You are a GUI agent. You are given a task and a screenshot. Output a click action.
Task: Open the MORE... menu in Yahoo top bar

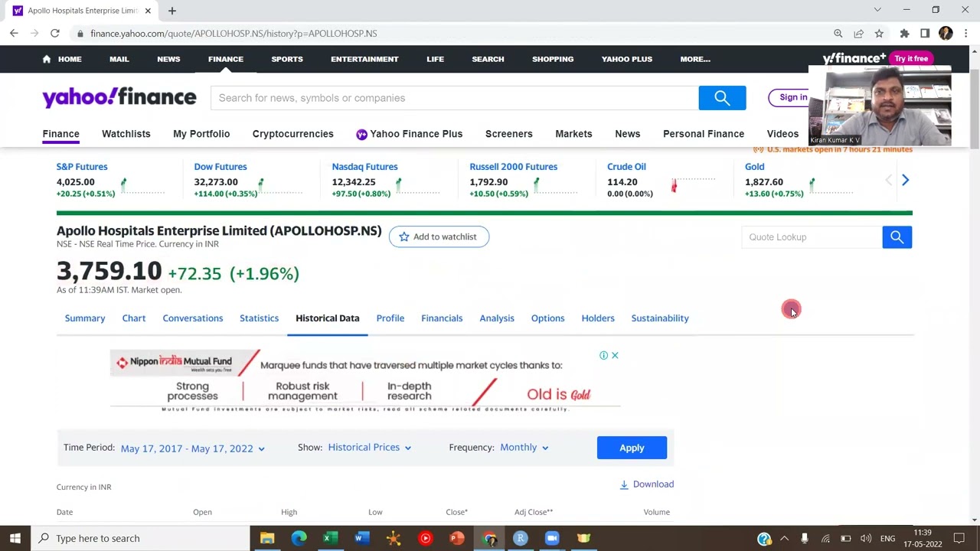click(695, 59)
